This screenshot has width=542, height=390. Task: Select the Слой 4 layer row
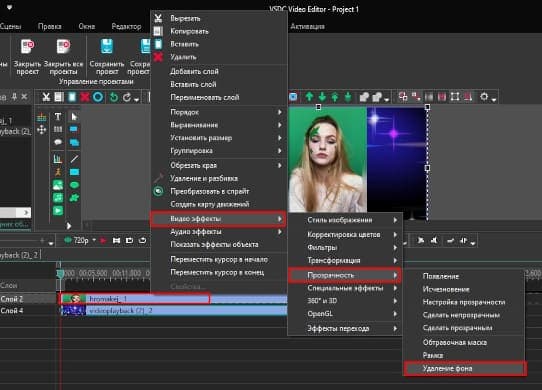[28, 310]
